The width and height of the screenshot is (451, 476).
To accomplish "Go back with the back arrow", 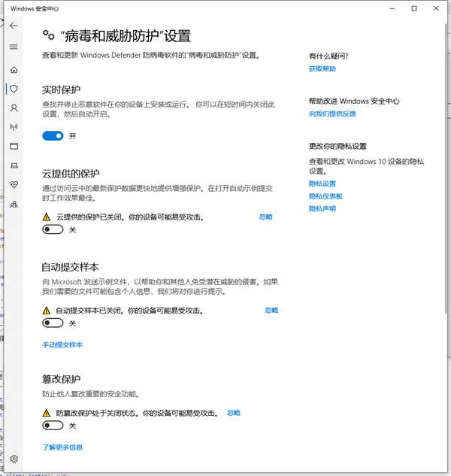I will pos(14,26).
